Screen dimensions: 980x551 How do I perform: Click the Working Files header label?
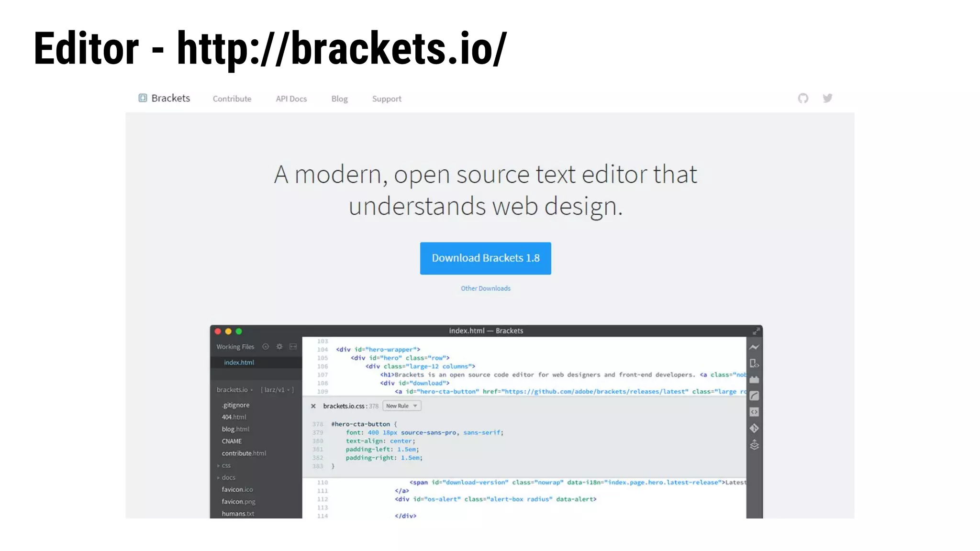[235, 347]
